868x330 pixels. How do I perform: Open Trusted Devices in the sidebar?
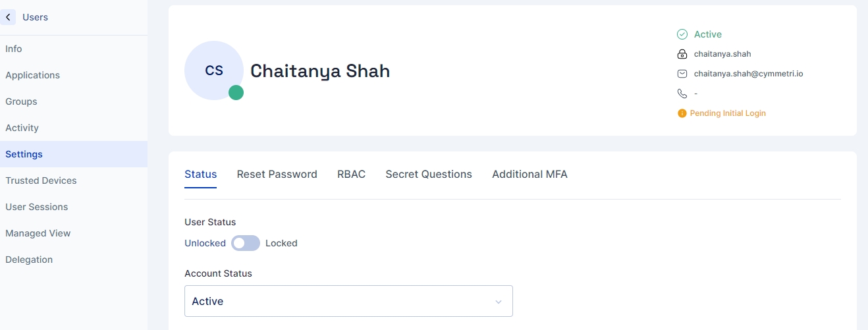tap(41, 180)
